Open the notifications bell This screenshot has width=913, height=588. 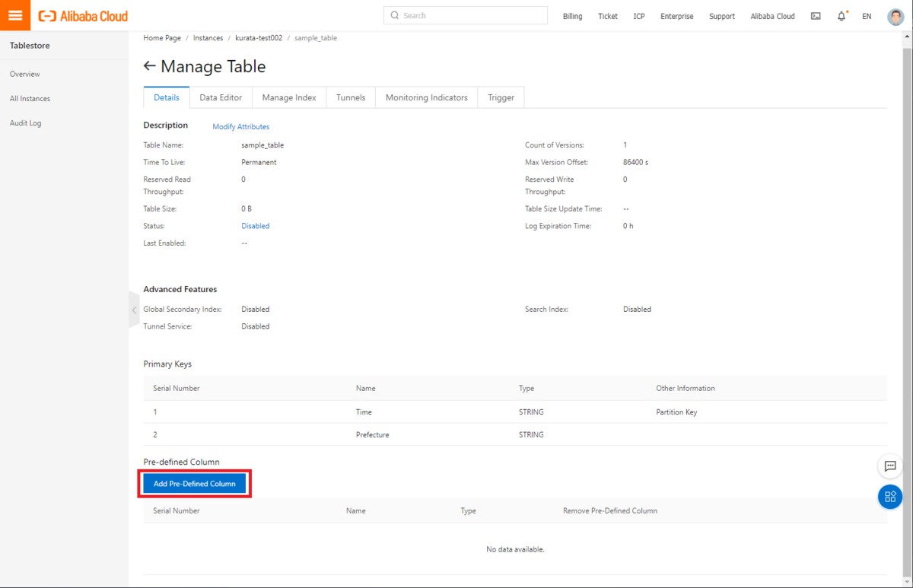(x=841, y=16)
